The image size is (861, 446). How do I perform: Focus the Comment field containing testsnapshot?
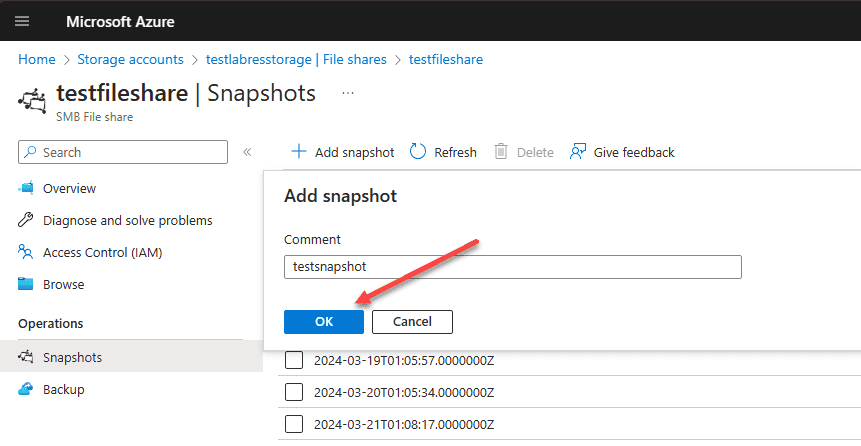513,267
